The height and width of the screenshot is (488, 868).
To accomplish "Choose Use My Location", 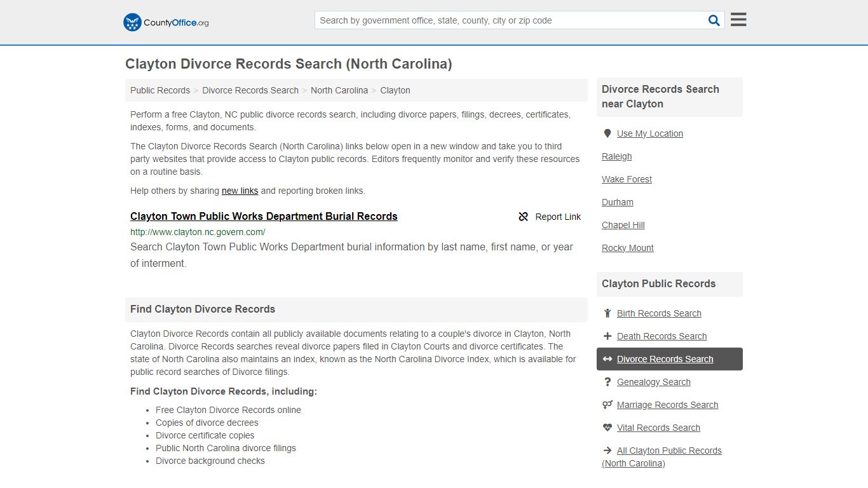I will (650, 133).
